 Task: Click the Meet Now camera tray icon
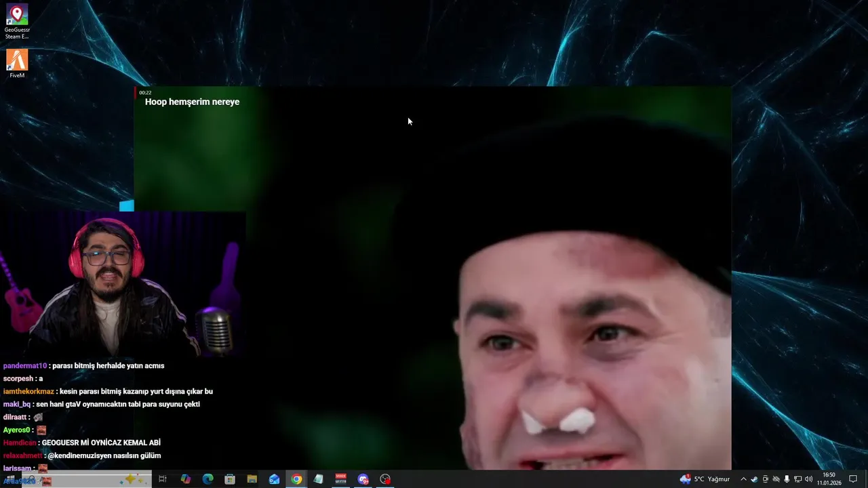766,479
